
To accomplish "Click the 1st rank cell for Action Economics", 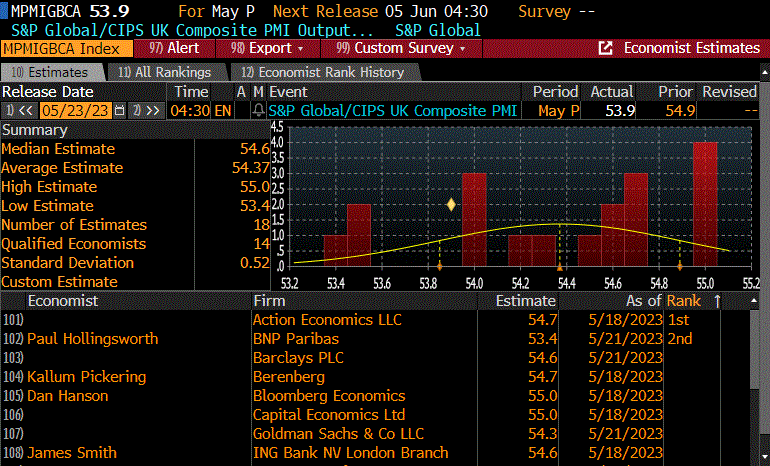I will (679, 320).
